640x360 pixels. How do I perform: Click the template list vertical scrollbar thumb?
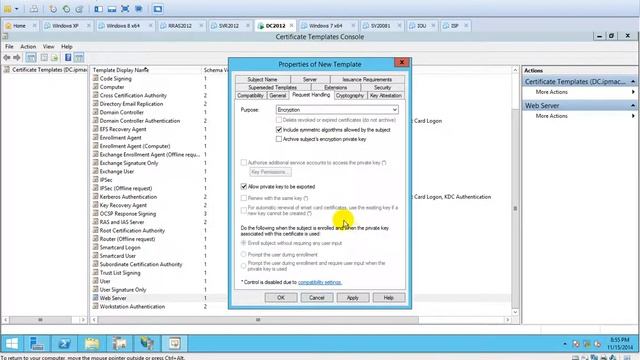tap(515, 208)
